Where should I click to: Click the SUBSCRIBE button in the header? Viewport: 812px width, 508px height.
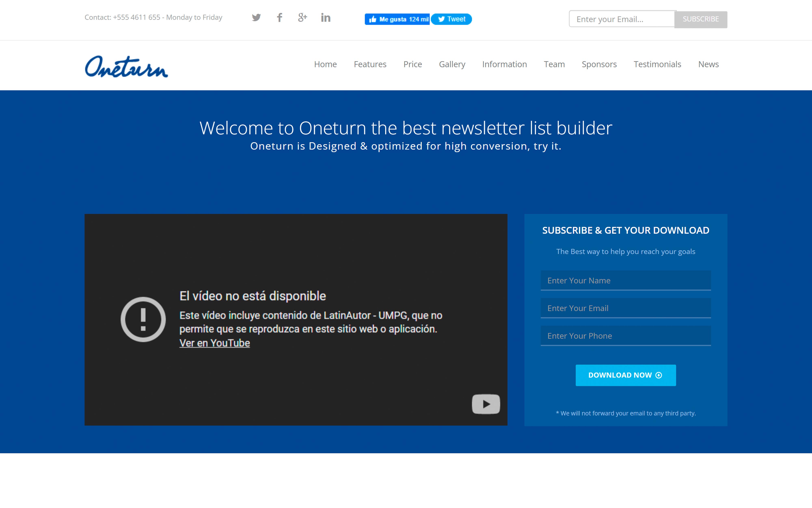[701, 19]
